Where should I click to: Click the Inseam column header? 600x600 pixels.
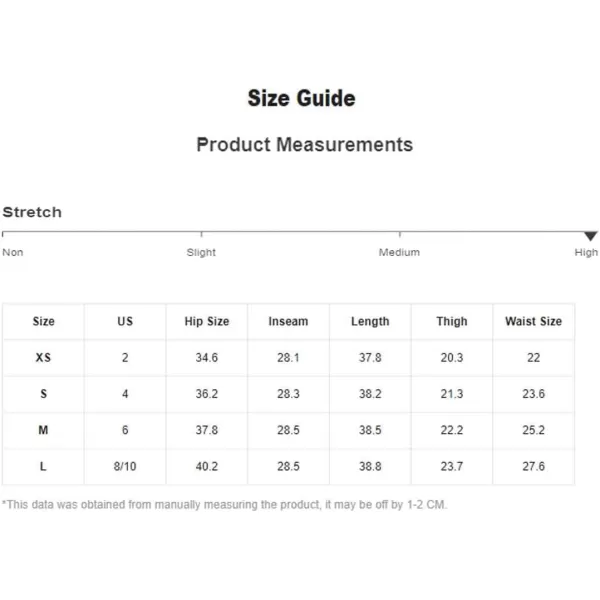click(288, 321)
